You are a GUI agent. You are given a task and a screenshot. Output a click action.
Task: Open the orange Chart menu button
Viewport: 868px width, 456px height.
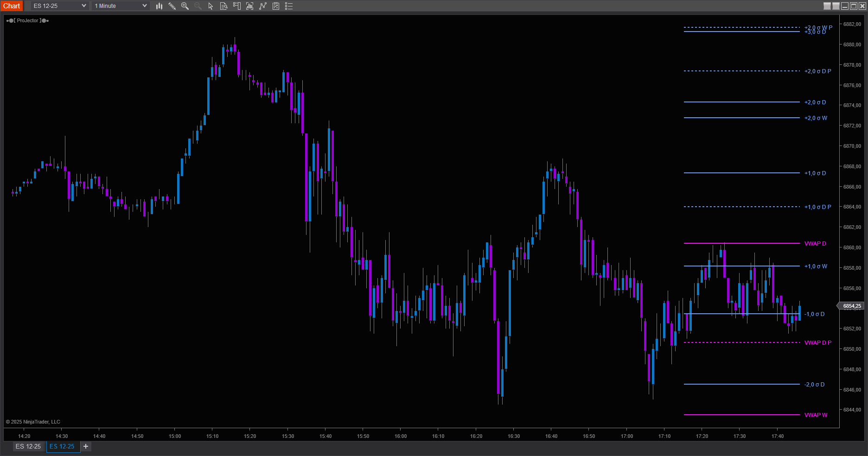(x=12, y=6)
